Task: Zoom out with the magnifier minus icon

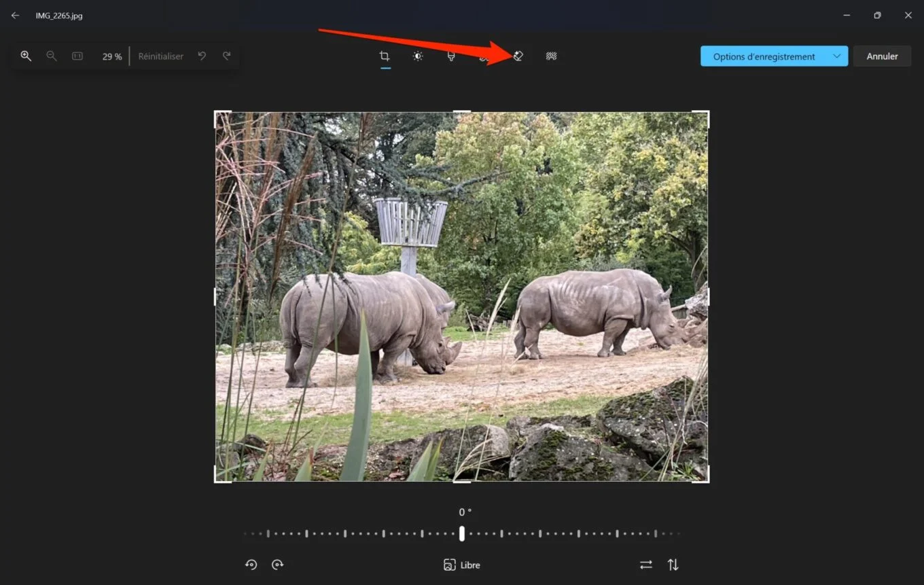Action: (x=52, y=56)
